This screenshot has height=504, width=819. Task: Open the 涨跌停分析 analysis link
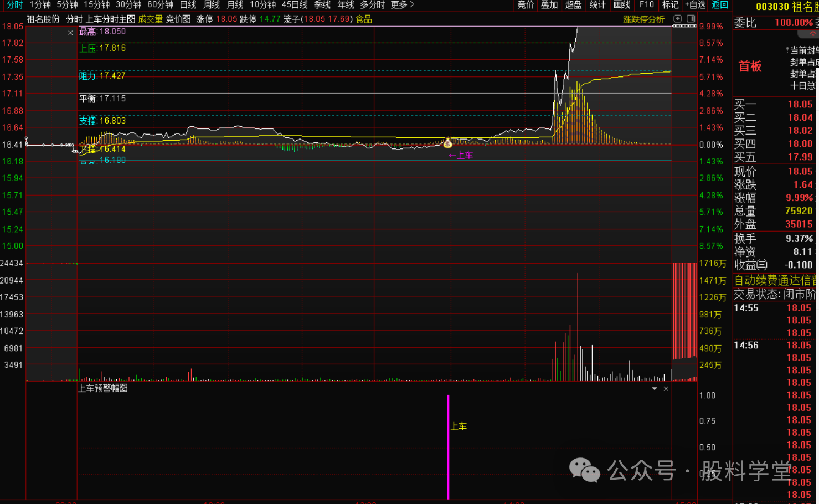[x=643, y=19]
